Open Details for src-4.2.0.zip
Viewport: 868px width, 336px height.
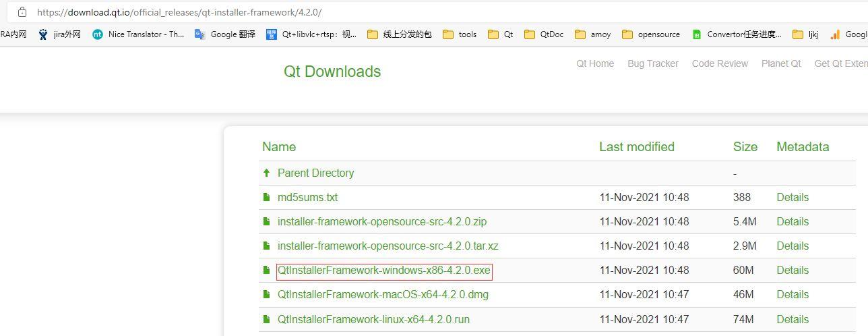pyautogui.click(x=793, y=222)
